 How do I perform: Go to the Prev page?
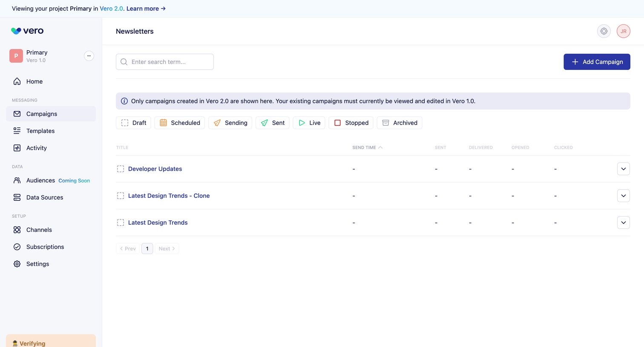[128, 249]
